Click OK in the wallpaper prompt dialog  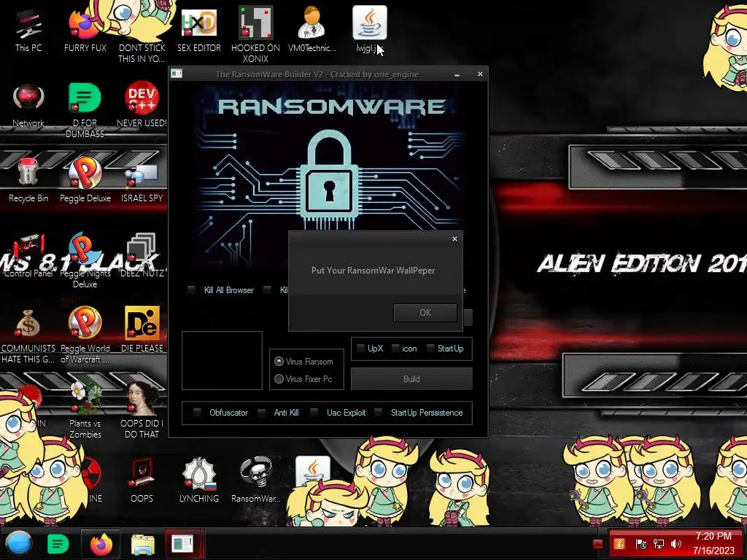[x=425, y=312]
